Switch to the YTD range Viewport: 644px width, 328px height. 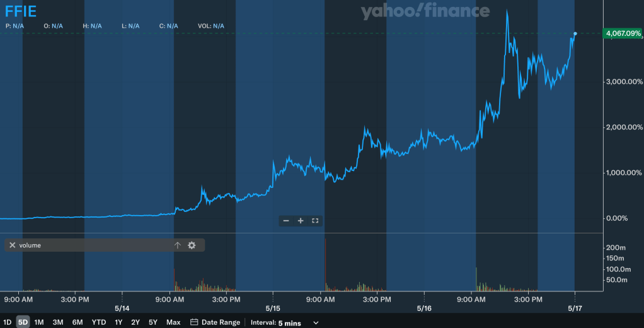99,322
